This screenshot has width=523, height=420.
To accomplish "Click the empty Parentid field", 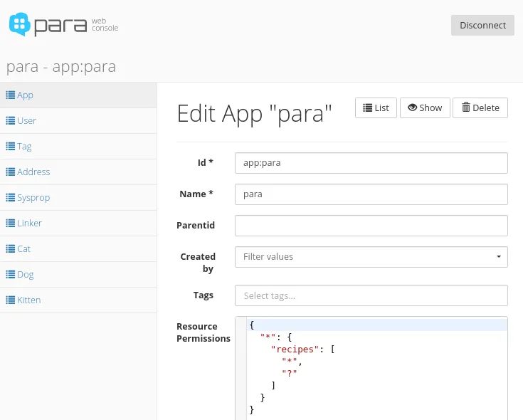I will tap(371, 226).
